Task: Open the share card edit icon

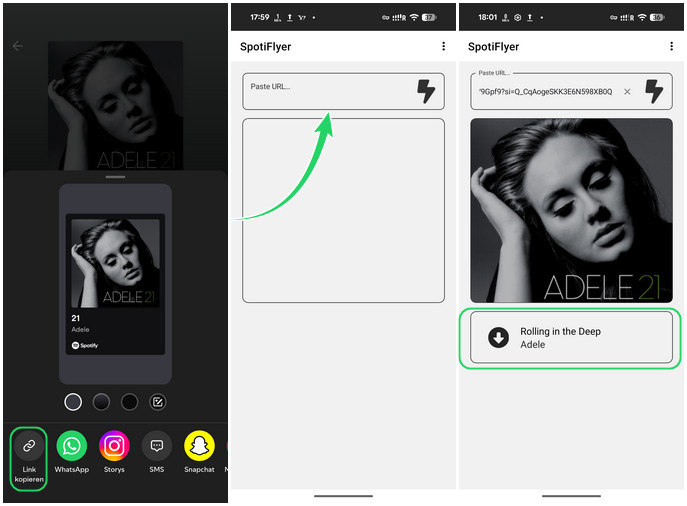Action: 158,402
